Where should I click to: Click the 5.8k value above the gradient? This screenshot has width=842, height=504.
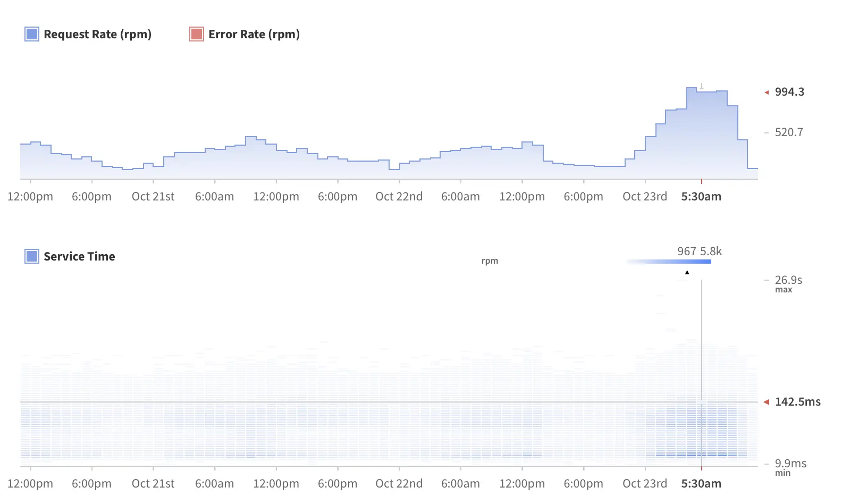coord(711,251)
